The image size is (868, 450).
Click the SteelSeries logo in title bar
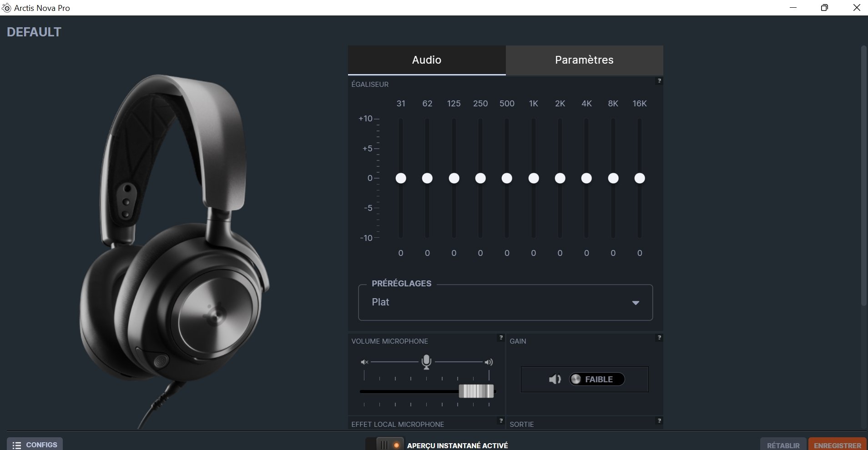point(6,8)
